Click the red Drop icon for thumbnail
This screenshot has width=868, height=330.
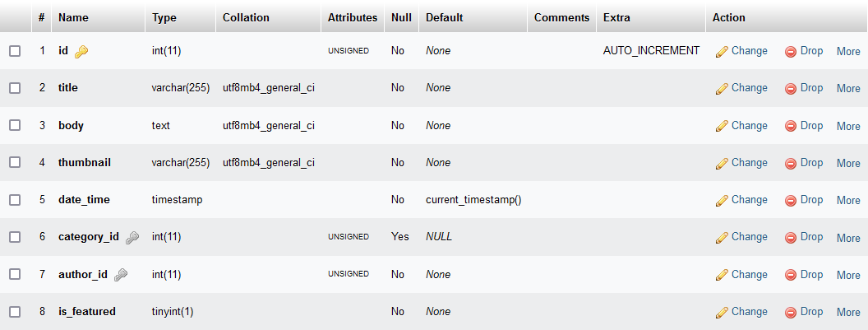click(x=791, y=163)
